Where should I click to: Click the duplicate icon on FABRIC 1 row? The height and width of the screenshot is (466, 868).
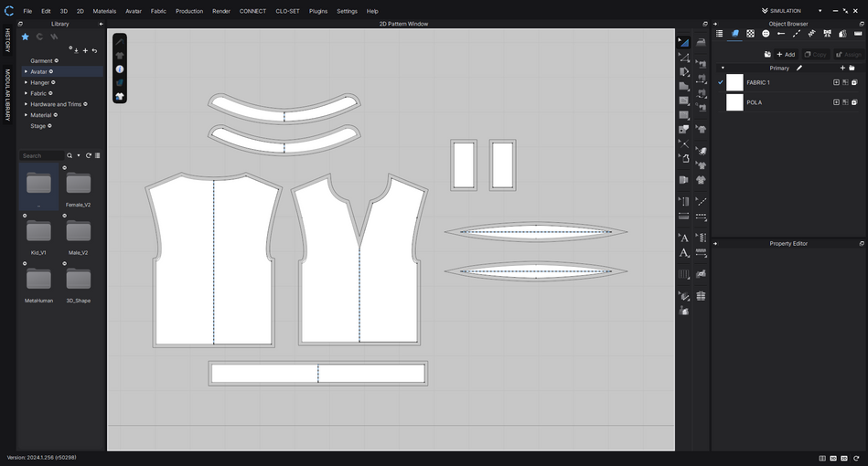click(x=854, y=82)
